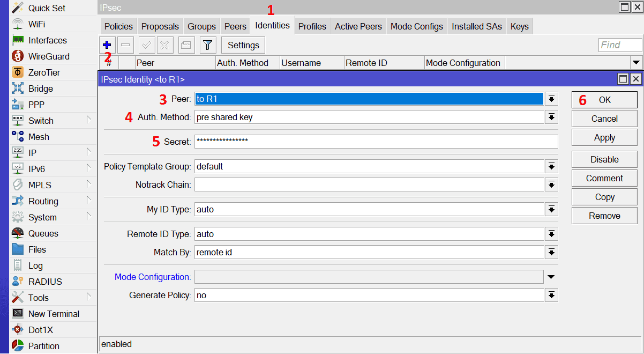Open the Generate Policy dropdown
Image resolution: width=644 pixels, height=354 pixels.
pos(551,295)
